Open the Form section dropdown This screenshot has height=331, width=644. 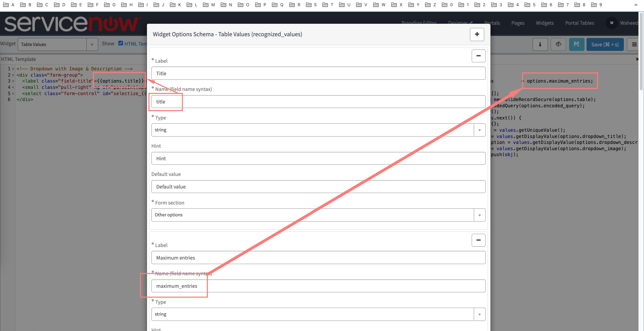(480, 215)
